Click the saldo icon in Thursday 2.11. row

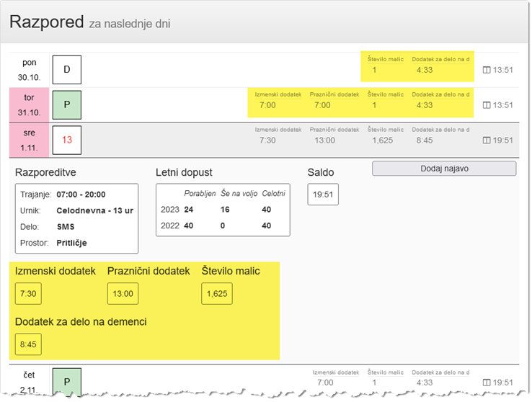coord(486,383)
